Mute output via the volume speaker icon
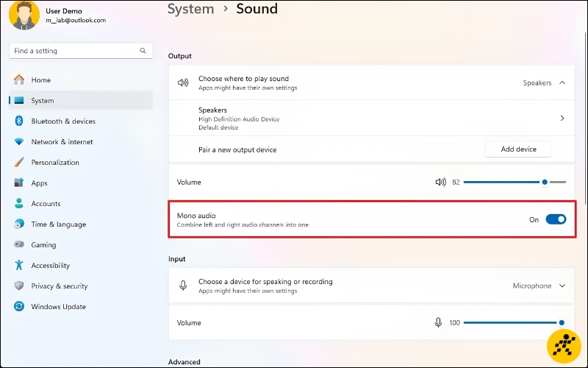 pos(440,182)
